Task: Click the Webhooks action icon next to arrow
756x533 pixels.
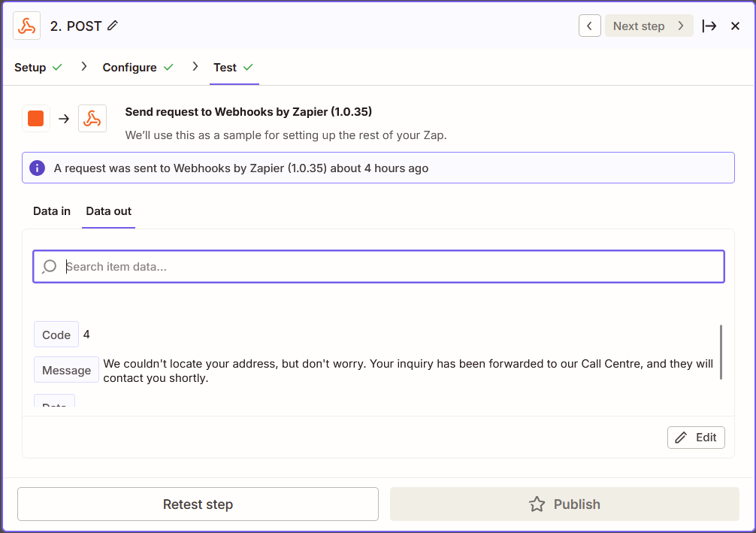Action: [92, 119]
